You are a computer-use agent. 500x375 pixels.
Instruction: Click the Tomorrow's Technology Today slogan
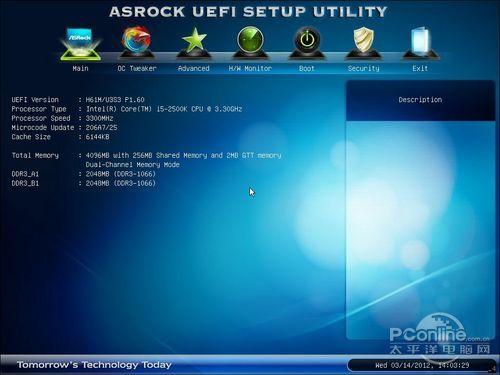point(94,365)
